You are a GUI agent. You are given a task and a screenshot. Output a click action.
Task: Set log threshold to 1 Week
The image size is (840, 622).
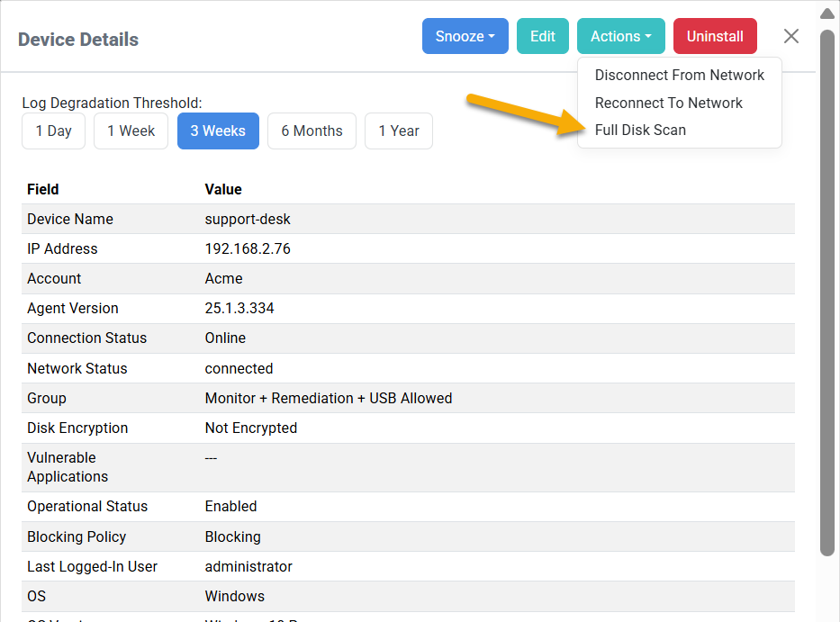pos(131,131)
